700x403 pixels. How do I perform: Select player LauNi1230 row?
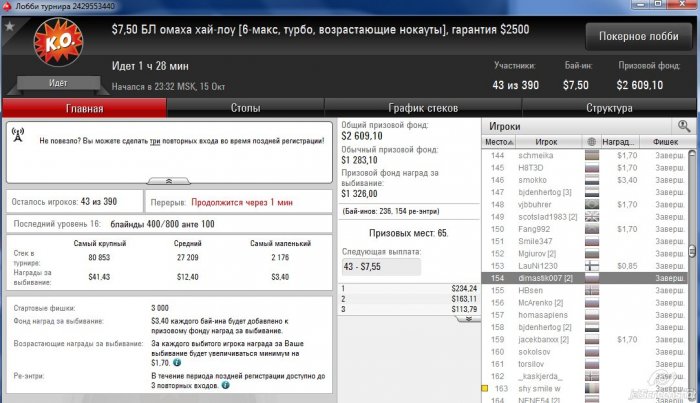point(584,266)
